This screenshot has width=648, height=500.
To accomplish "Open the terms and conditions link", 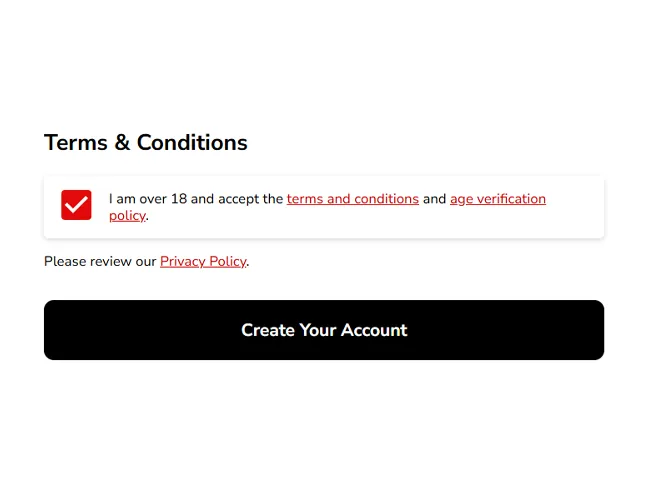I will point(352,199).
